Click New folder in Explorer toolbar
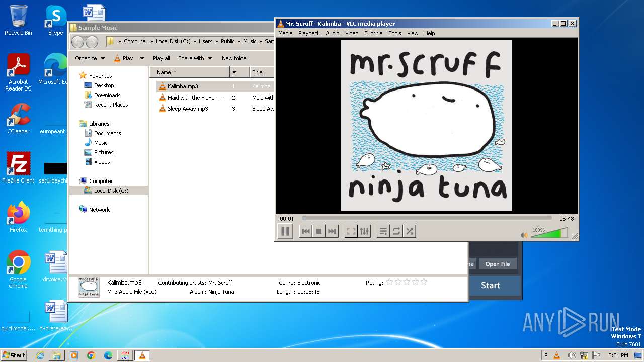644x362 pixels. (235, 58)
